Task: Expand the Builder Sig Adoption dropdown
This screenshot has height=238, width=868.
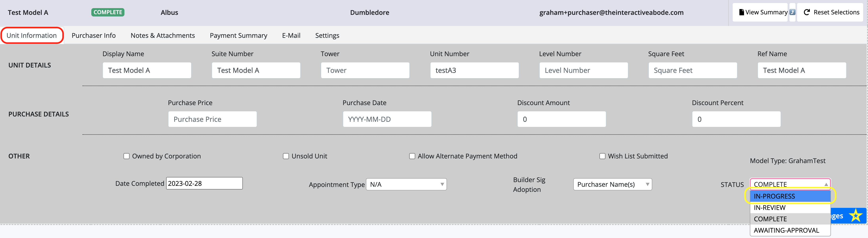Action: pyautogui.click(x=613, y=184)
